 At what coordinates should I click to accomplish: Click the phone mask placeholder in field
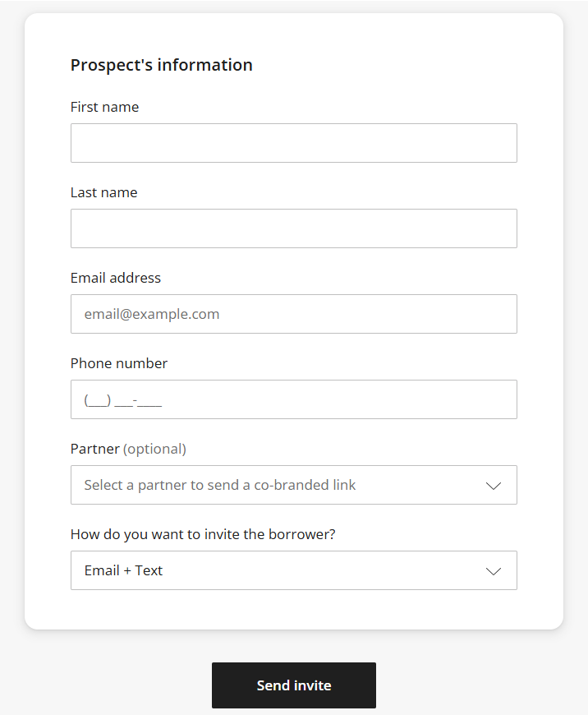tap(123, 400)
